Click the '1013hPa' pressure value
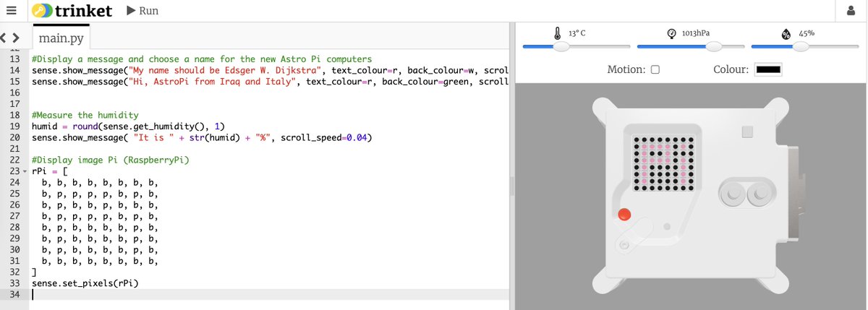The image size is (868, 310). point(697,34)
